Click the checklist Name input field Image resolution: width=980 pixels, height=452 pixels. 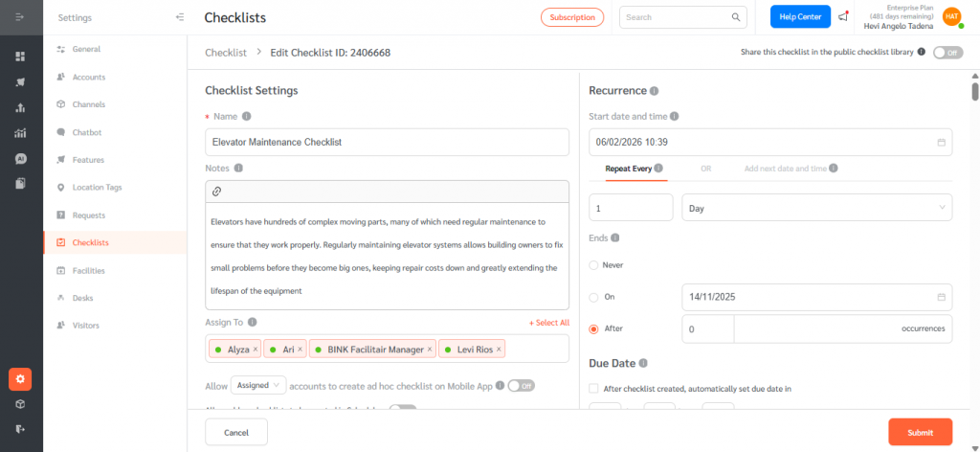coord(387,142)
